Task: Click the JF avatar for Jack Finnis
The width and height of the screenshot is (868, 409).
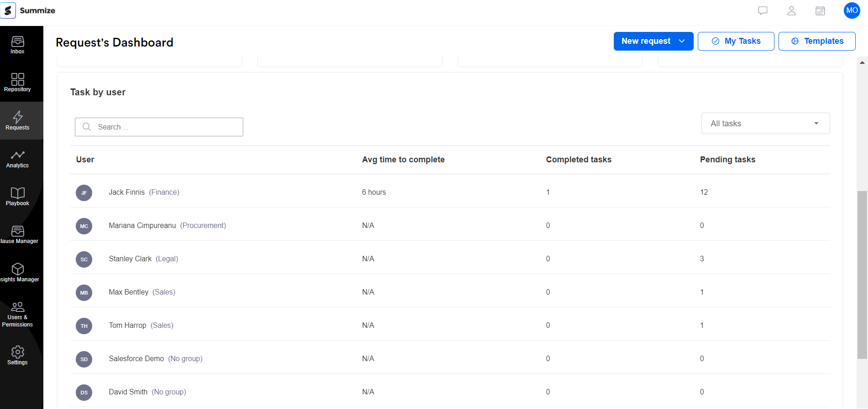Action: 84,193
